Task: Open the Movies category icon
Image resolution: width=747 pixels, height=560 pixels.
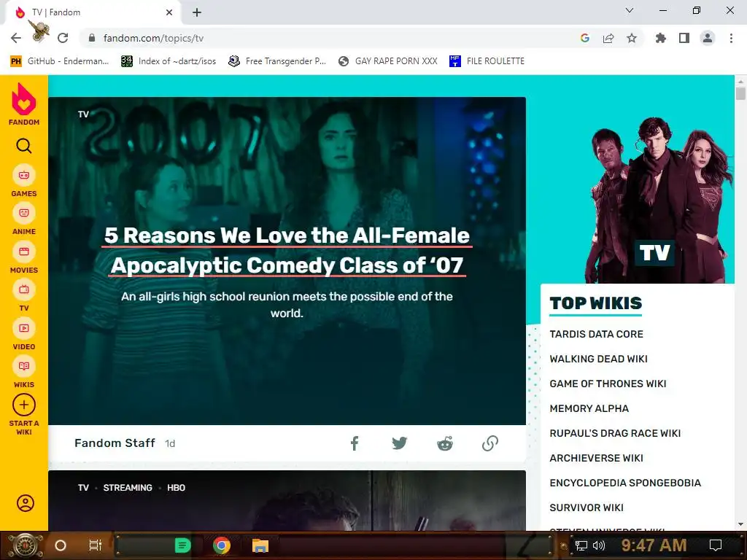Action: pyautogui.click(x=24, y=252)
